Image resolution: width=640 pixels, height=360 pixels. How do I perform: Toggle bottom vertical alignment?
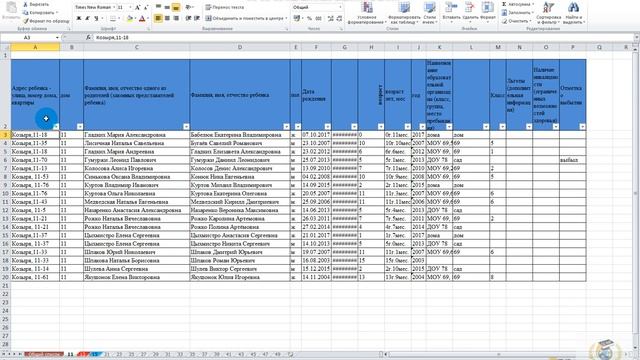[176, 7]
